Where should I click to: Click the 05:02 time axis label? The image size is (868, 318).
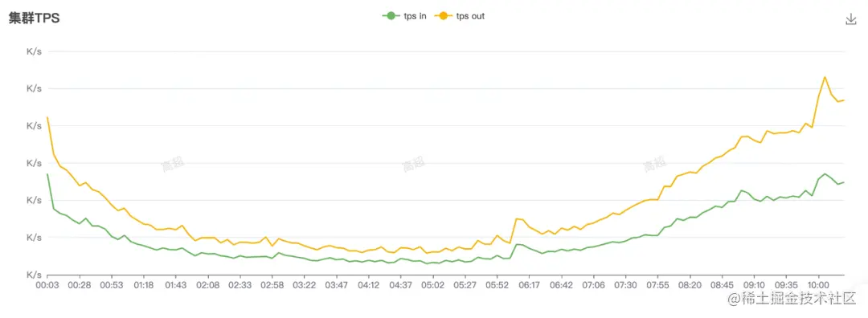tap(433, 285)
